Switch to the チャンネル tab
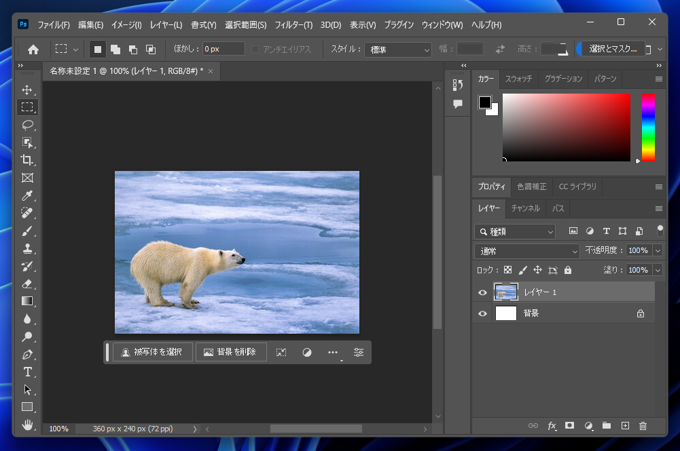The height and width of the screenshot is (451, 680). coord(525,208)
